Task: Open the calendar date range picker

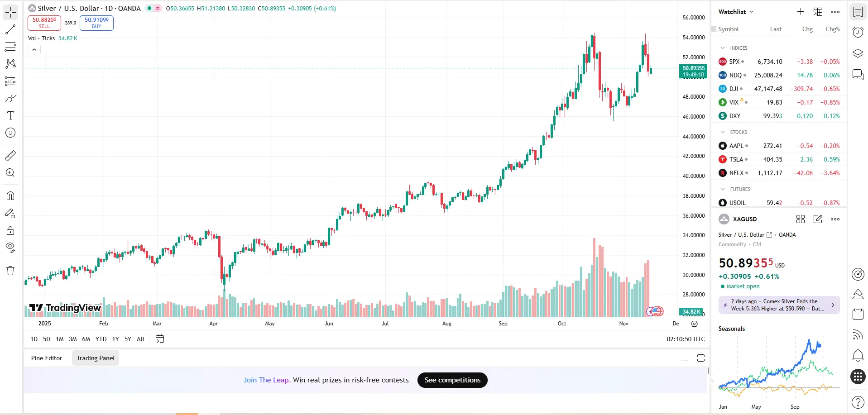Action: point(160,339)
